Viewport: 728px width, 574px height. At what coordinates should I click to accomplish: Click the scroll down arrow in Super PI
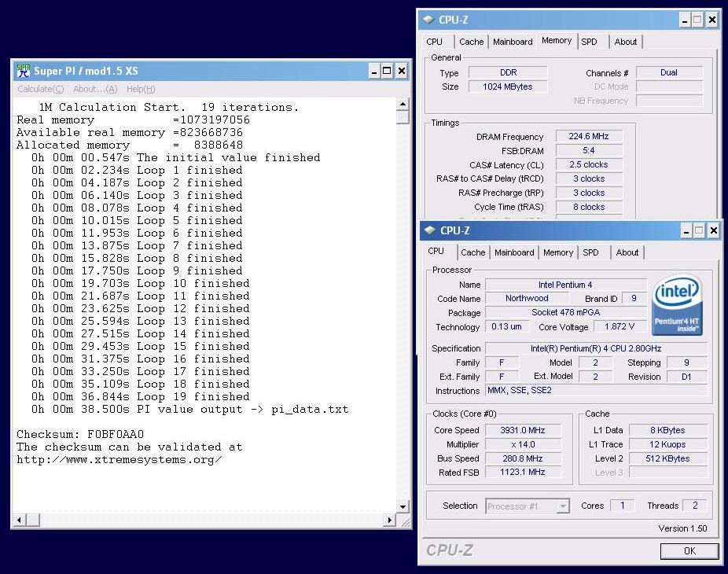pos(403,507)
